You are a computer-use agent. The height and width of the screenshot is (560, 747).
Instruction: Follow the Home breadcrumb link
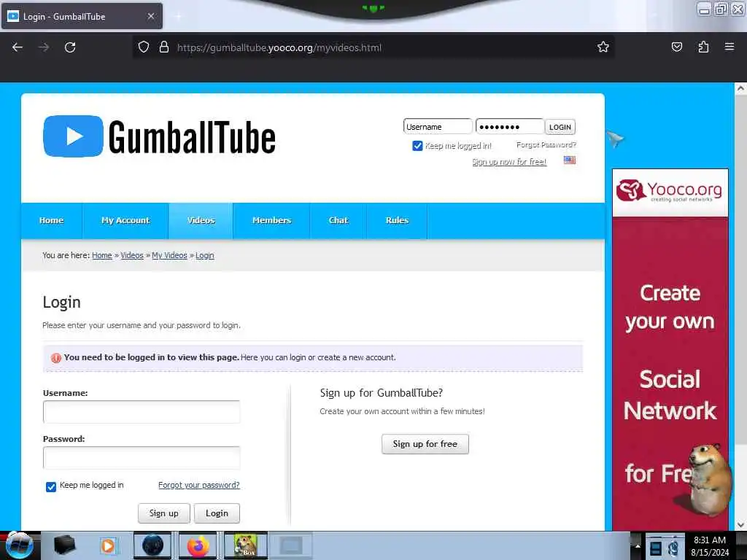[x=102, y=255]
